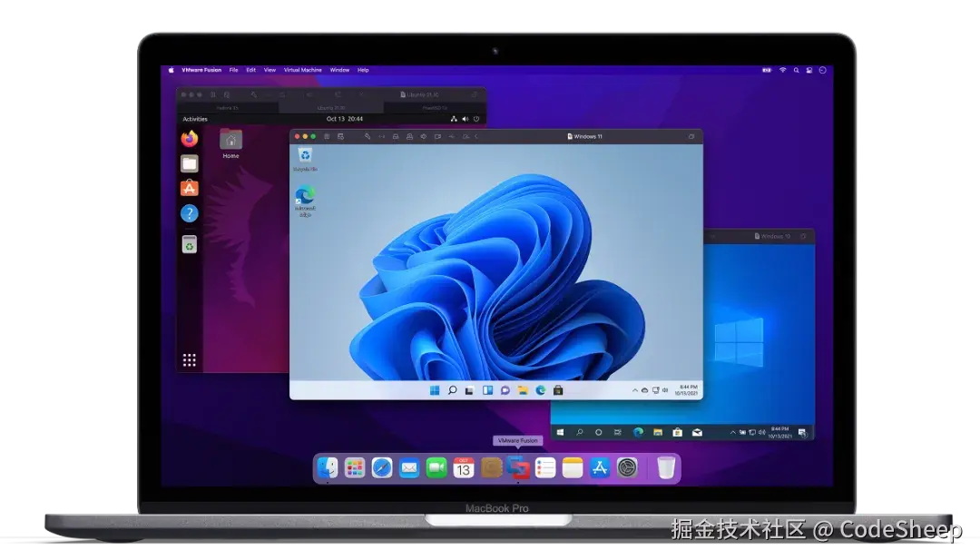The width and height of the screenshot is (980, 560).
Task: Click Activities in the Ubuntu top bar
Action: (195, 119)
